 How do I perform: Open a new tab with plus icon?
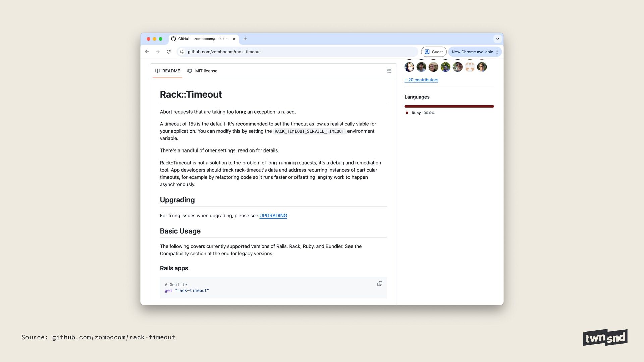coord(245,39)
